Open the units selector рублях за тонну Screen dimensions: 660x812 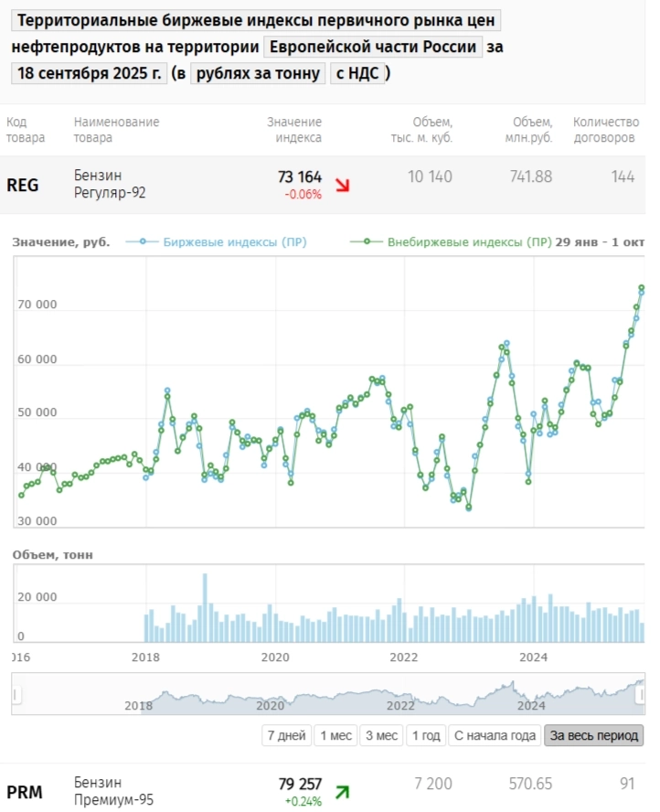256,73
